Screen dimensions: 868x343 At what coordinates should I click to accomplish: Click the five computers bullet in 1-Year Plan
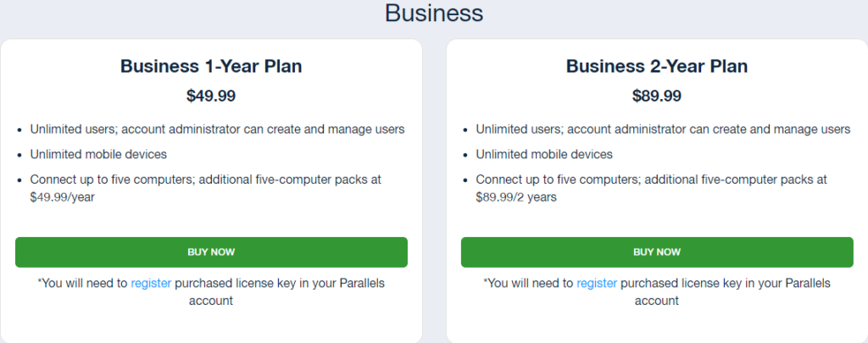[205, 180]
